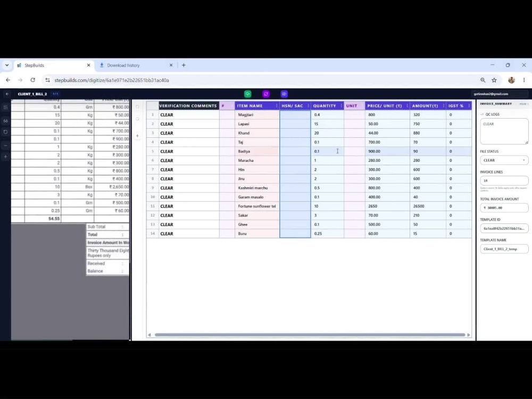The image size is (532, 399).
Task: Click the # column header
Action: 227,106
